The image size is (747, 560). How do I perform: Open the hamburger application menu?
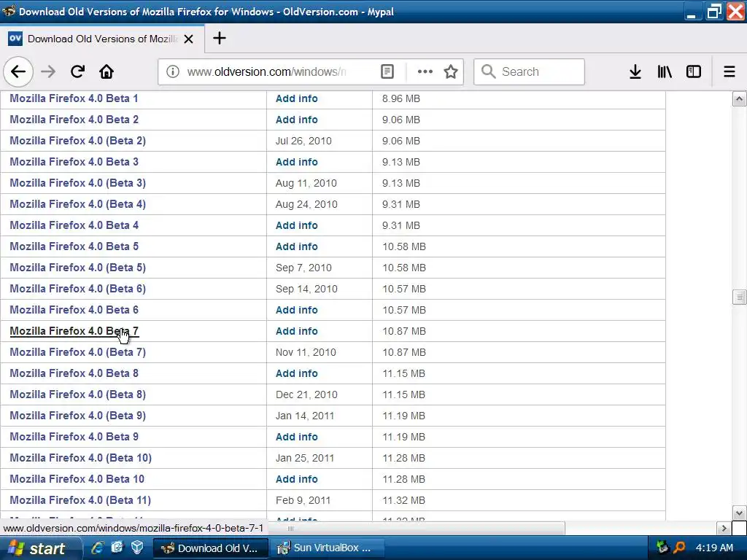pyautogui.click(x=729, y=72)
